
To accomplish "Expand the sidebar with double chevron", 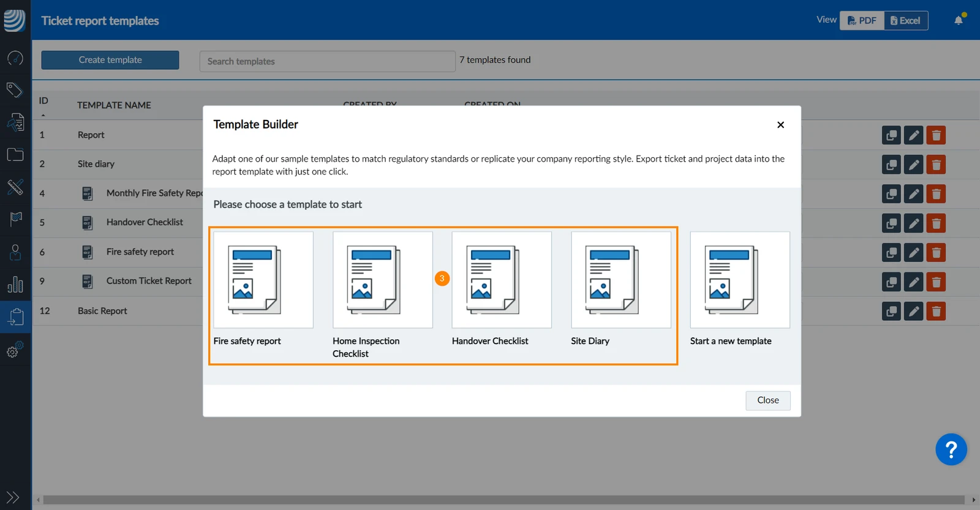I will pyautogui.click(x=13, y=497).
